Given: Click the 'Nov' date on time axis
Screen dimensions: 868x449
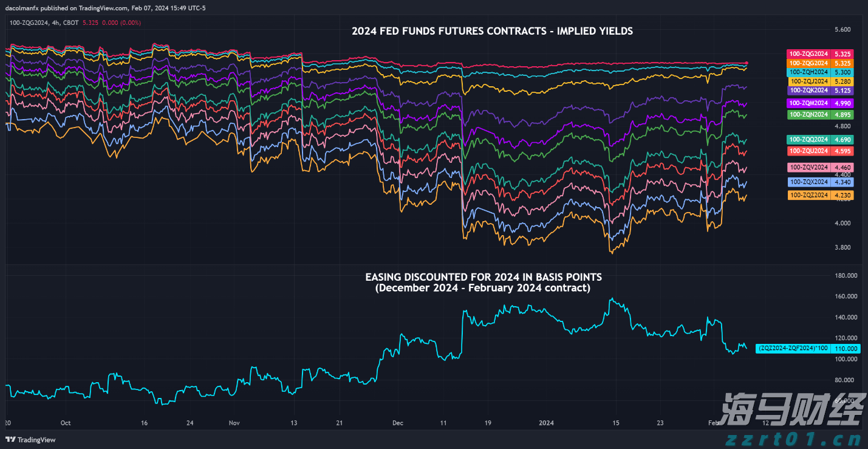Looking at the screenshot, I should (x=234, y=423).
